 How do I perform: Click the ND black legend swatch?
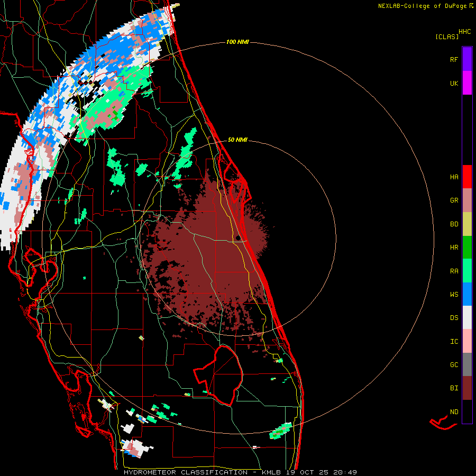pos(467,411)
